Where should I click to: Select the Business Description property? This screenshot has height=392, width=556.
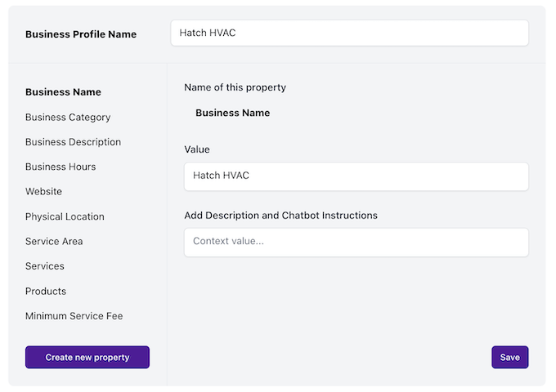[x=73, y=142]
